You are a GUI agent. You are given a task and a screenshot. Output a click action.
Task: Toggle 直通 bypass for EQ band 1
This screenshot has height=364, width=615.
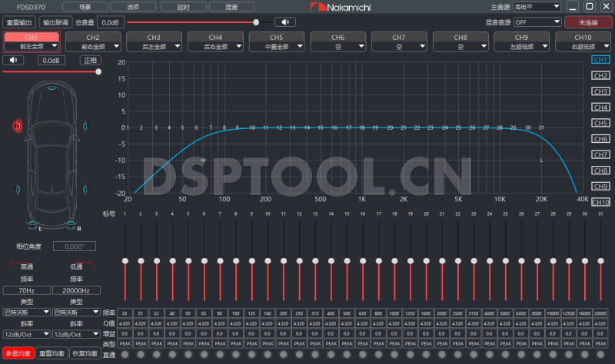coord(125,354)
